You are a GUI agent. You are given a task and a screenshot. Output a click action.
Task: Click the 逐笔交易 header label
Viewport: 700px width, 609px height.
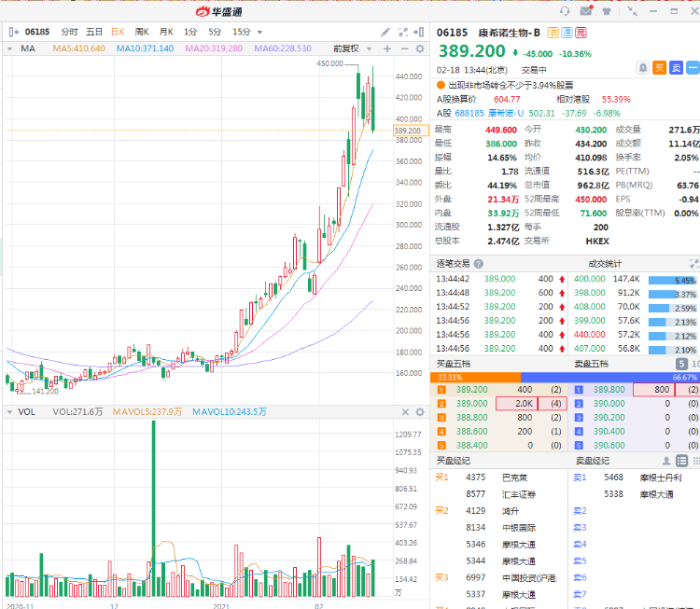453,264
